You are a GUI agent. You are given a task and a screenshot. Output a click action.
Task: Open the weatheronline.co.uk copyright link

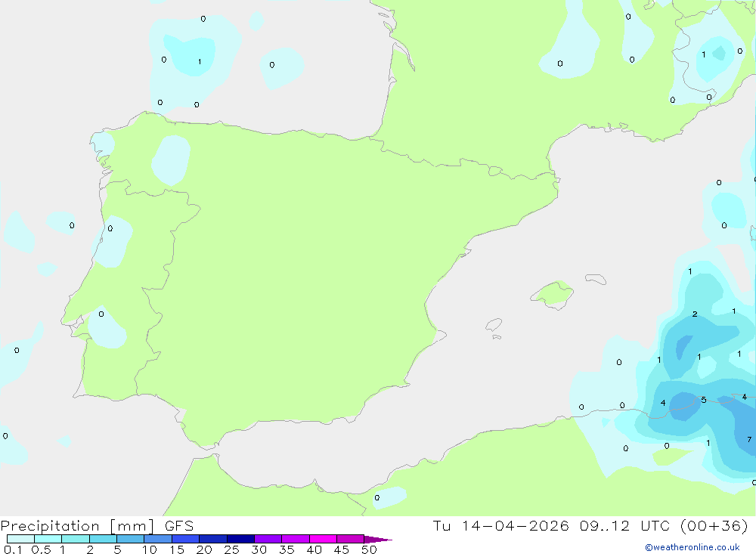(692, 547)
